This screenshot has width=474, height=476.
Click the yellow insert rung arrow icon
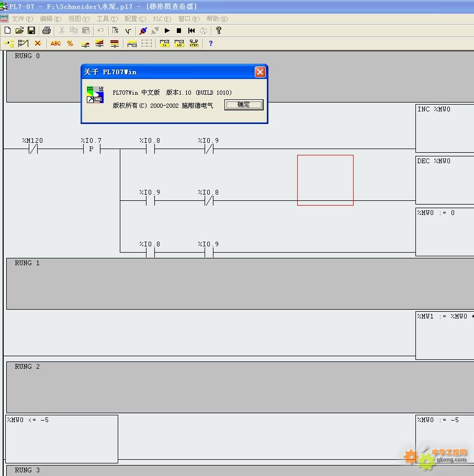[x=9, y=43]
